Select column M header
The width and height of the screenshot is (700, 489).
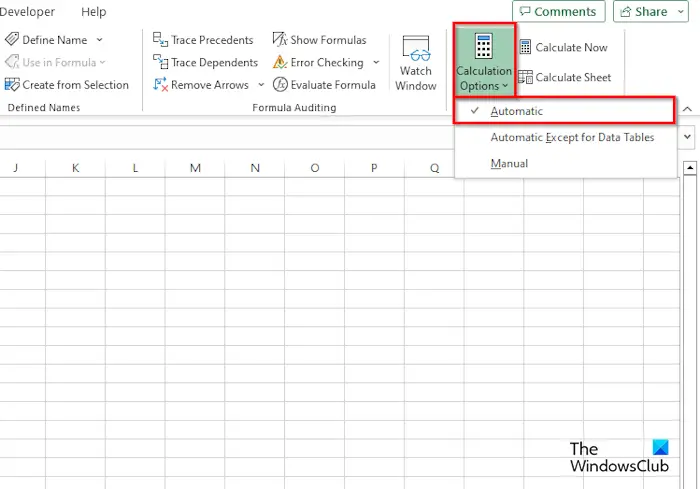(x=195, y=168)
